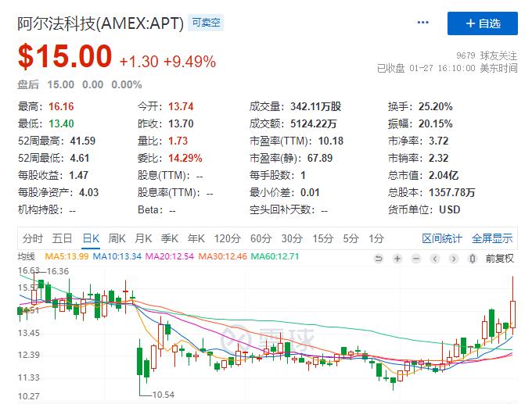Switch to 5分 chart tab

(x=350, y=238)
